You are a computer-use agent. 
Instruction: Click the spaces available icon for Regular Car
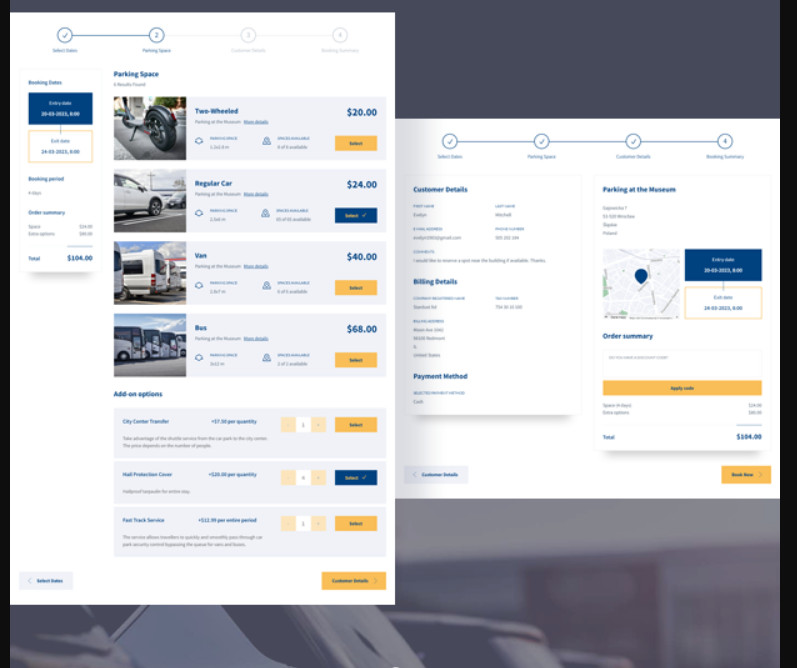click(x=265, y=213)
